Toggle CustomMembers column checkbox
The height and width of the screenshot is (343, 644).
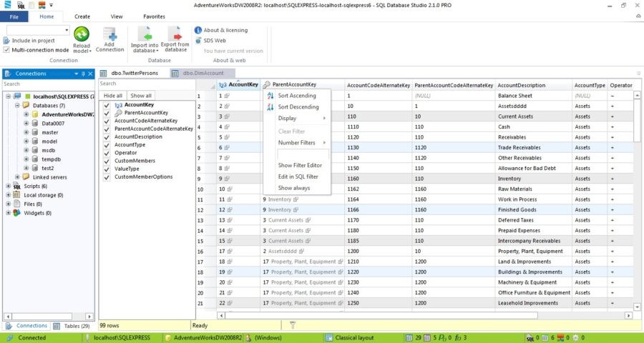point(107,161)
